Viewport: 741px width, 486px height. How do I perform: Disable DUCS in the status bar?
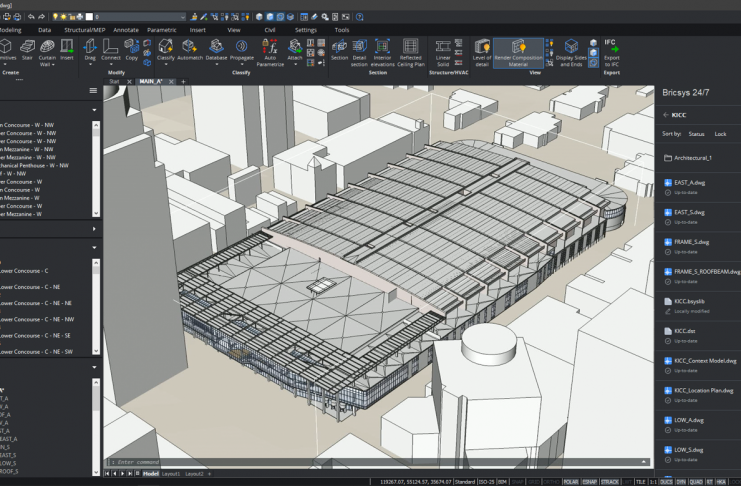point(665,481)
